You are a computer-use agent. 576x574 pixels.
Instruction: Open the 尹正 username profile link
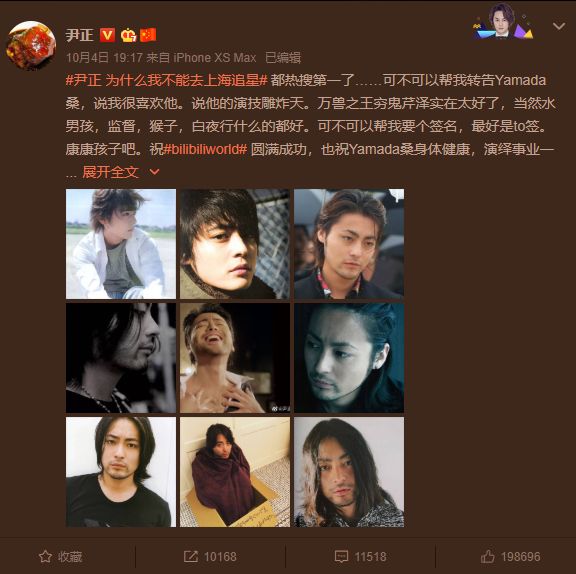pos(80,35)
